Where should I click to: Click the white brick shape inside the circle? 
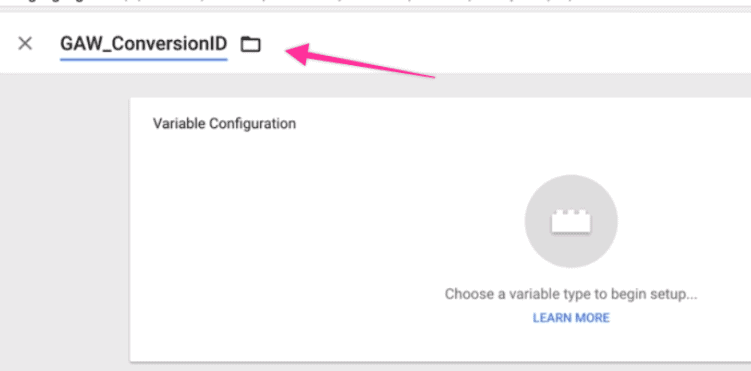tap(571, 221)
